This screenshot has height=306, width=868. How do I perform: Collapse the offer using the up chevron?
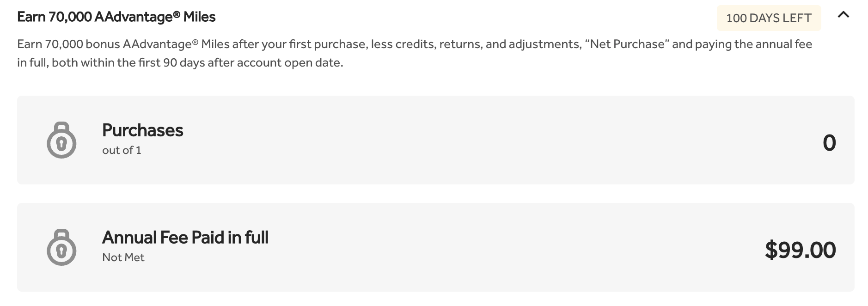click(843, 15)
